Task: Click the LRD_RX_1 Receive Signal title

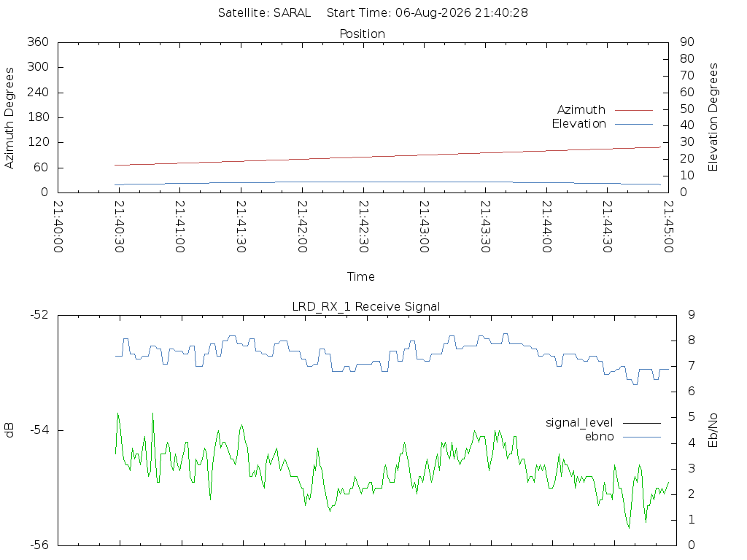Action: tap(366, 307)
